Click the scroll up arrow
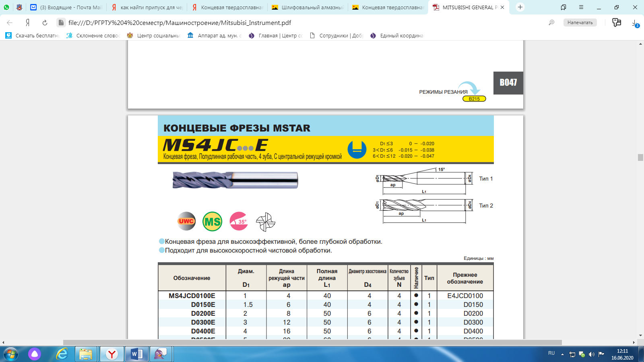Viewport: 644px width, 362px height. point(640,43)
